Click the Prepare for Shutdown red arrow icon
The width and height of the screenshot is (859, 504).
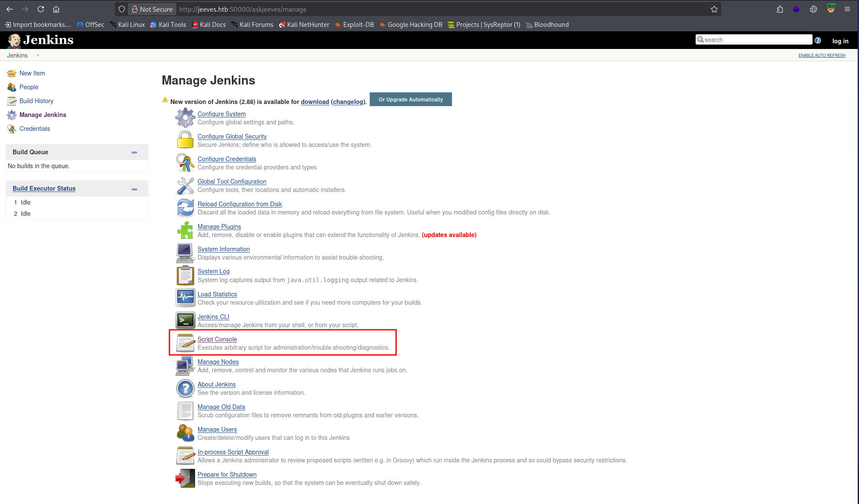click(x=185, y=478)
